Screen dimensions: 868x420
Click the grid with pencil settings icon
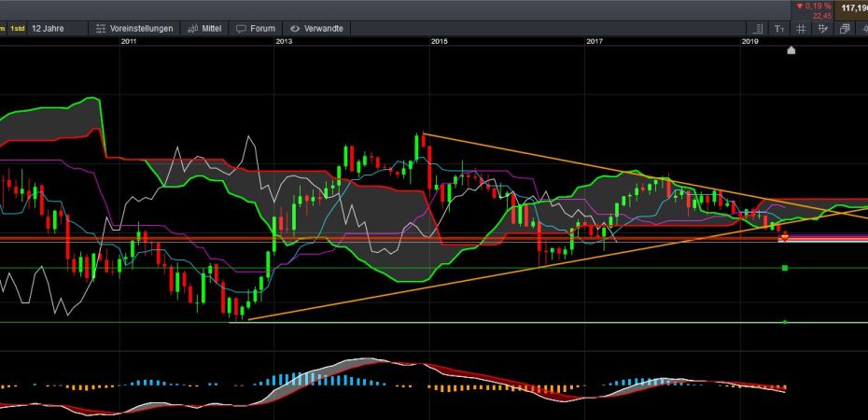pos(821,29)
